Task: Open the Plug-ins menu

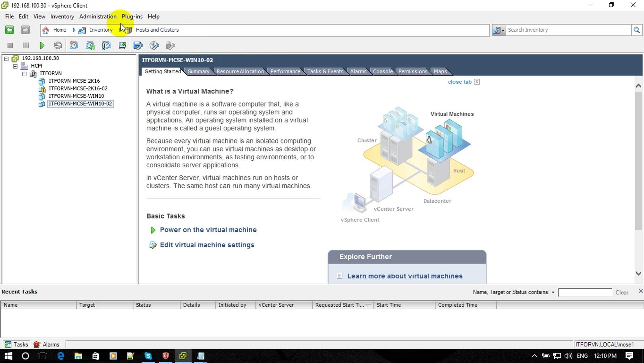Action: (x=132, y=16)
